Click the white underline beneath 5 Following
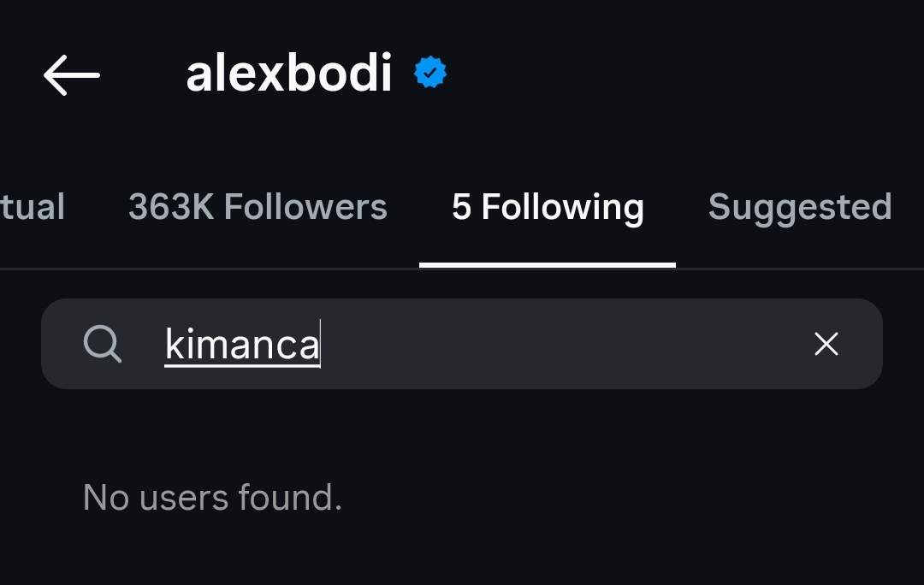924x585 pixels. click(x=548, y=265)
